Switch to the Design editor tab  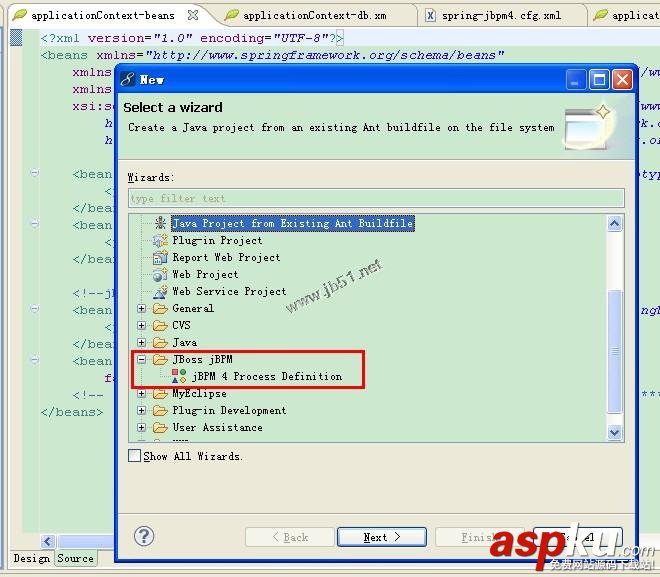click(x=31, y=558)
